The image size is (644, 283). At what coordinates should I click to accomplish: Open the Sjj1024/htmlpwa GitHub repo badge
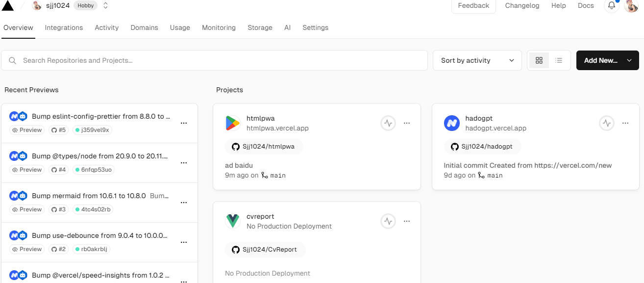[264, 147]
